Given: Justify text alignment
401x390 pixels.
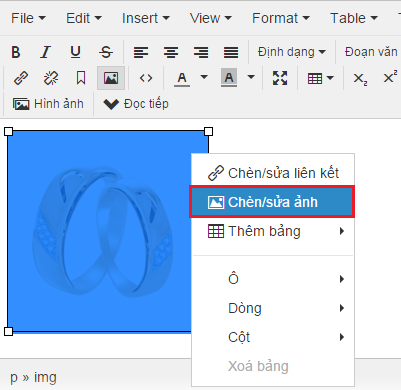Looking at the screenshot, I should point(231,52).
